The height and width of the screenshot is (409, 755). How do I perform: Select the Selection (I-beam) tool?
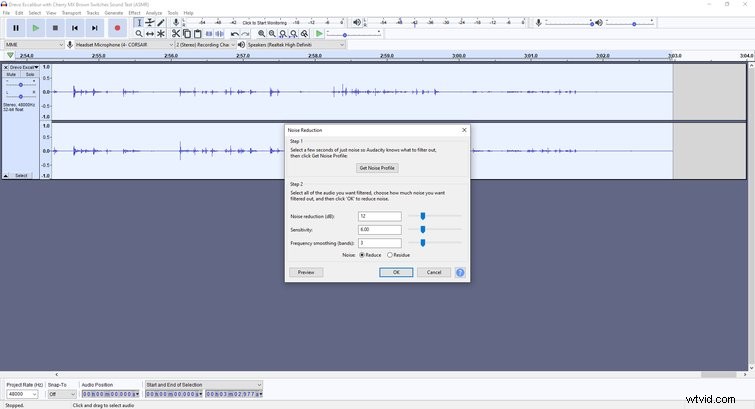(139, 23)
